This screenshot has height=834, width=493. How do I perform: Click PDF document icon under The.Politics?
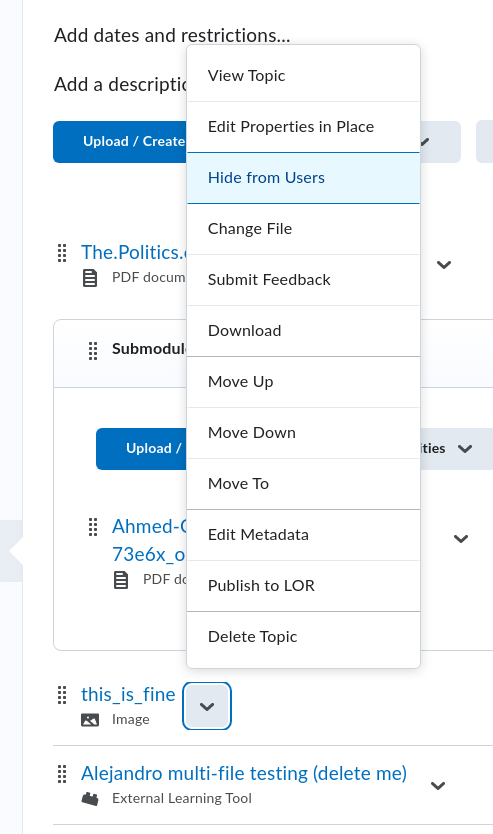(90, 278)
